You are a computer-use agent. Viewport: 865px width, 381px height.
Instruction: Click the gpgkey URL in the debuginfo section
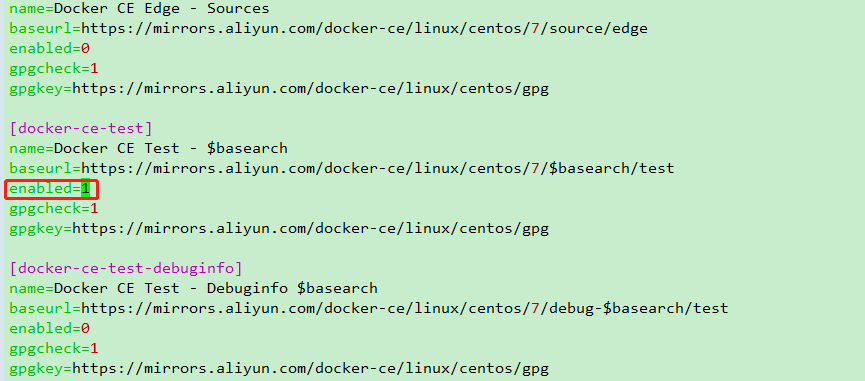[x=311, y=369]
